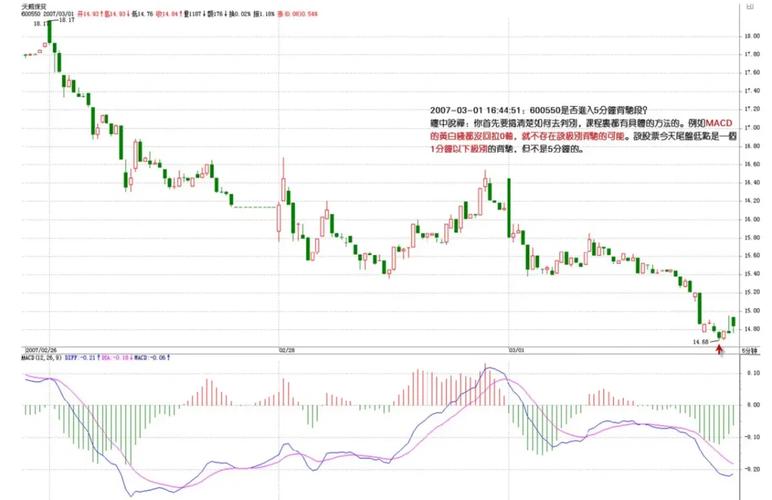Click the 03/01 date marker on the time axis
Viewport: 772px width, 500px height.
517,350
